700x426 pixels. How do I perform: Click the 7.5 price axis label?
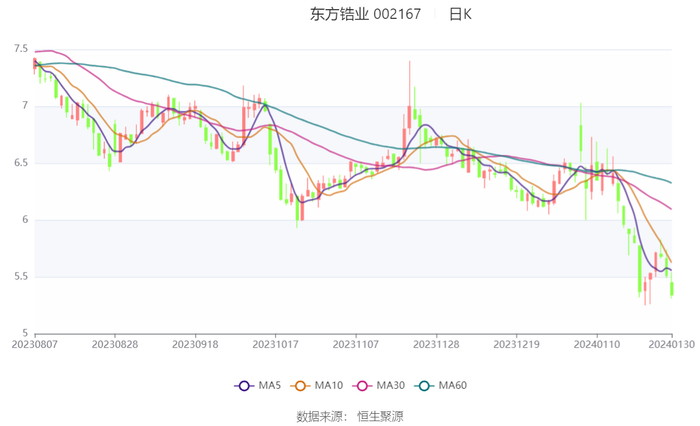tap(21, 48)
